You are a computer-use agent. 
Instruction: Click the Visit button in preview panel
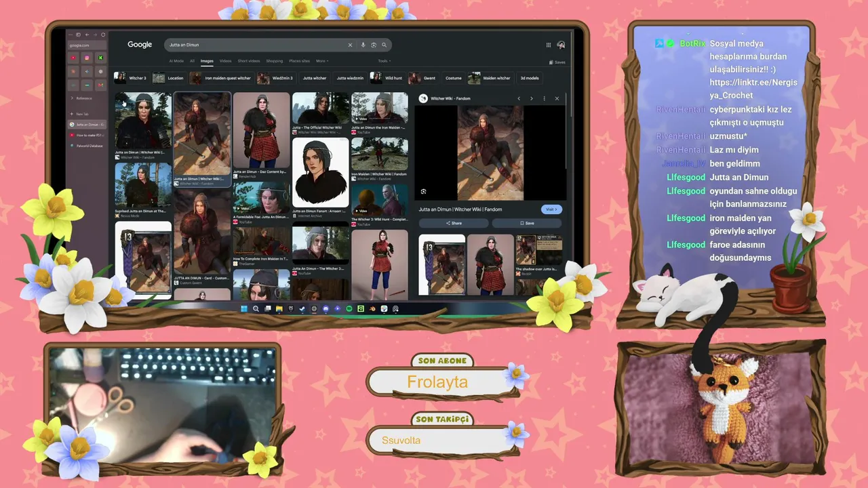click(551, 209)
